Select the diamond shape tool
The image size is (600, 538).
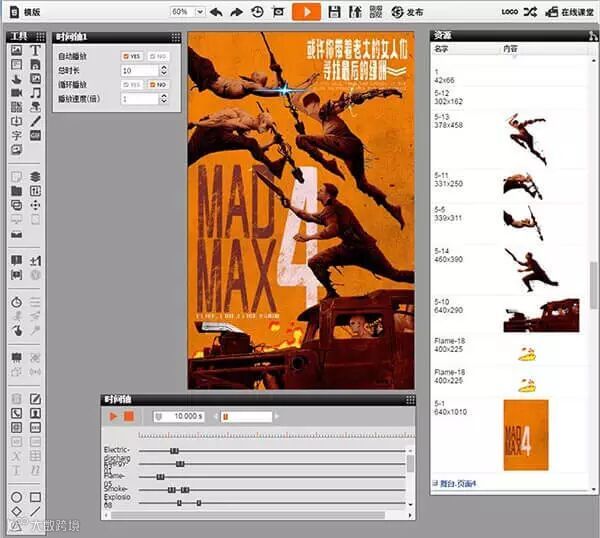point(16,511)
